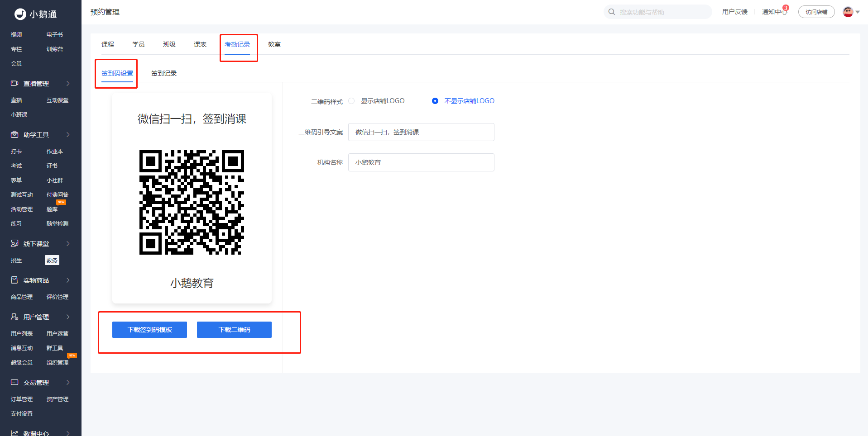Expand the 用户管理 section chevron

[x=68, y=317]
